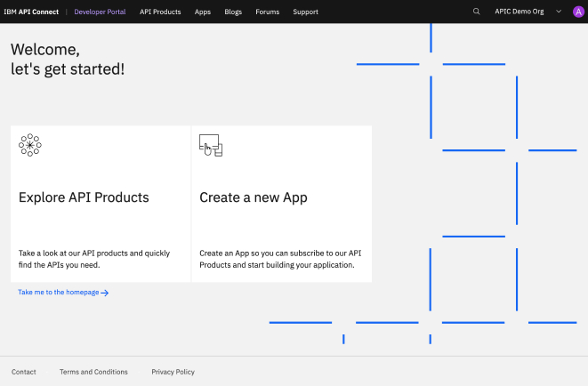Open the Blogs section
Viewport: 588px width, 386px height.
pyautogui.click(x=233, y=12)
